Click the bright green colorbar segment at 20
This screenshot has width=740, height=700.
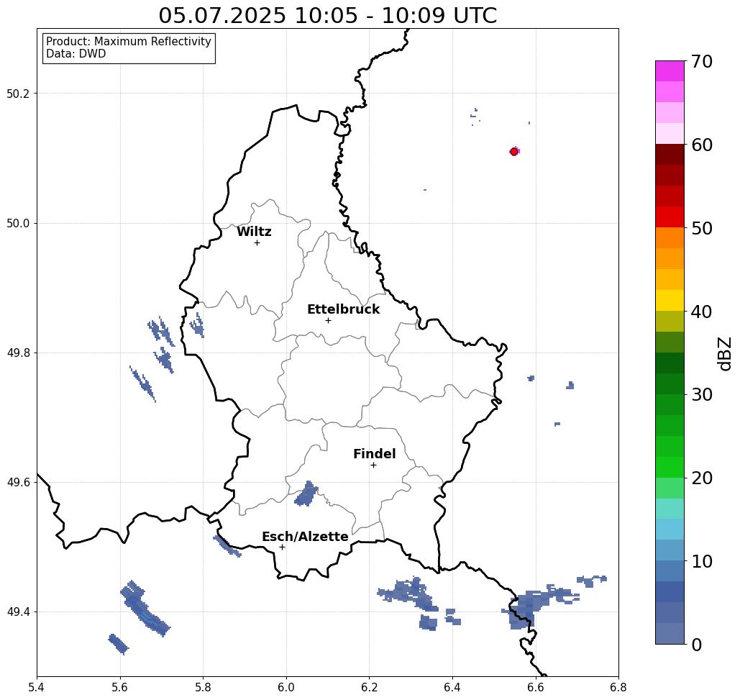point(670,467)
